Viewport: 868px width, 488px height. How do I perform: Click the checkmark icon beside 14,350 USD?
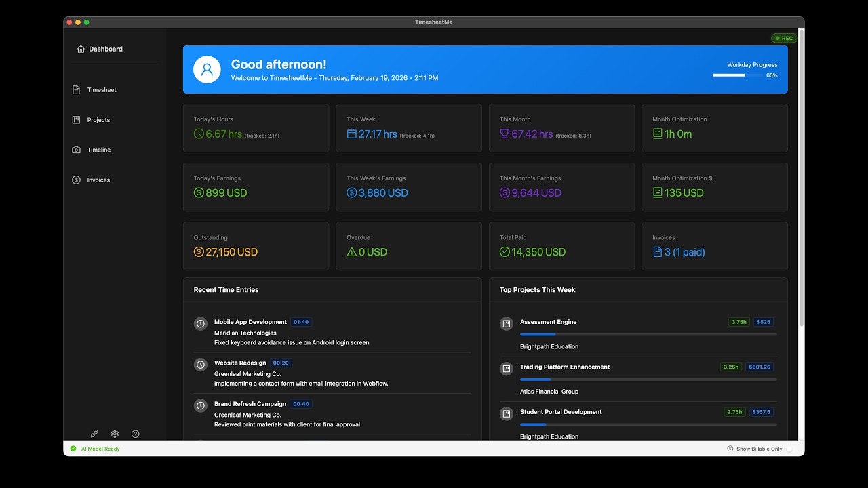point(505,252)
